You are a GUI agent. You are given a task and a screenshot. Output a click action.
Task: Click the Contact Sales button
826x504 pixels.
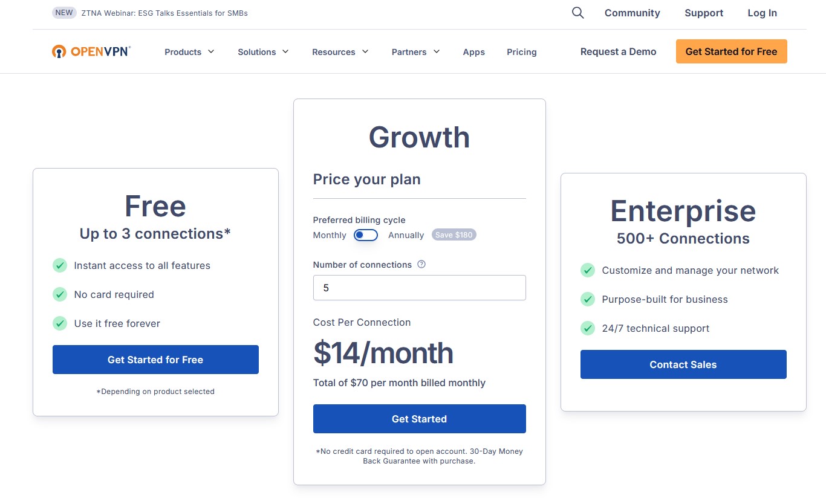click(x=683, y=364)
